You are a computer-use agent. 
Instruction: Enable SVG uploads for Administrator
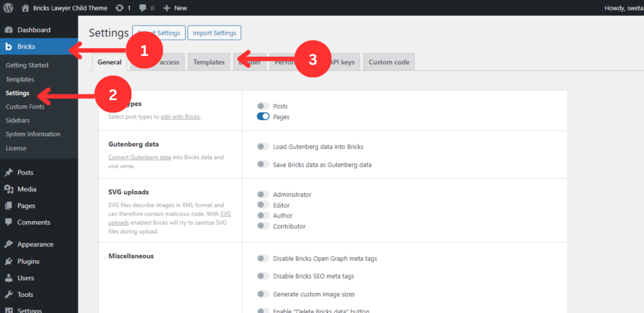click(263, 194)
